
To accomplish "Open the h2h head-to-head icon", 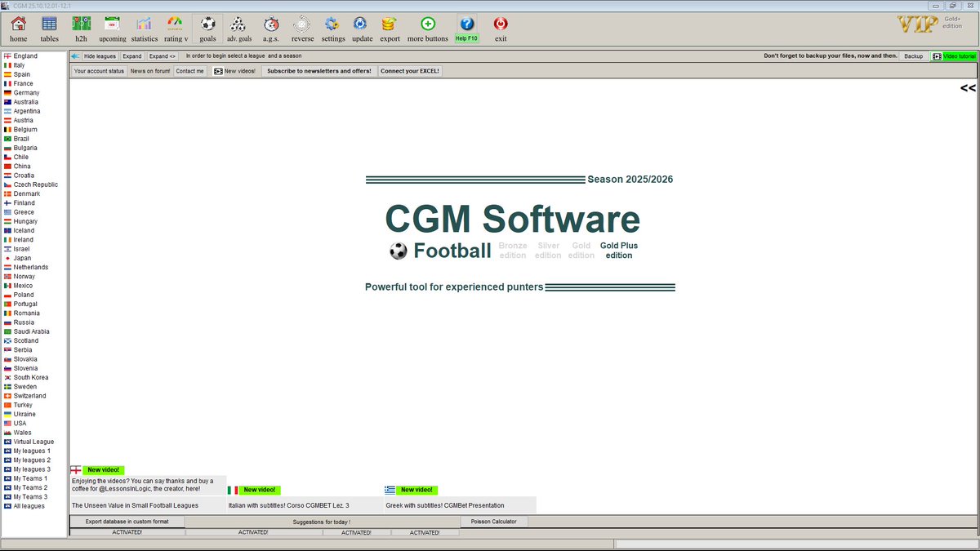I will click(x=81, y=29).
